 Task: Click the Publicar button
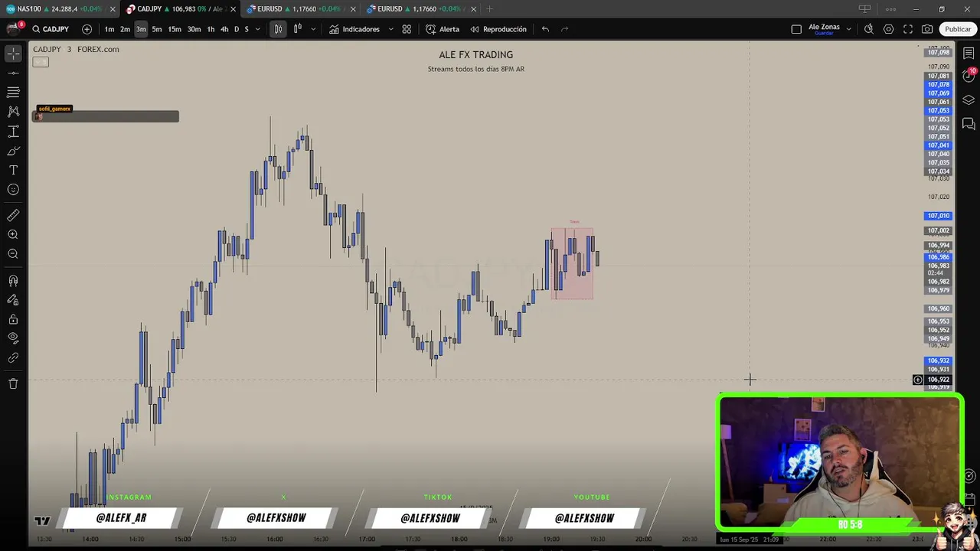(958, 29)
